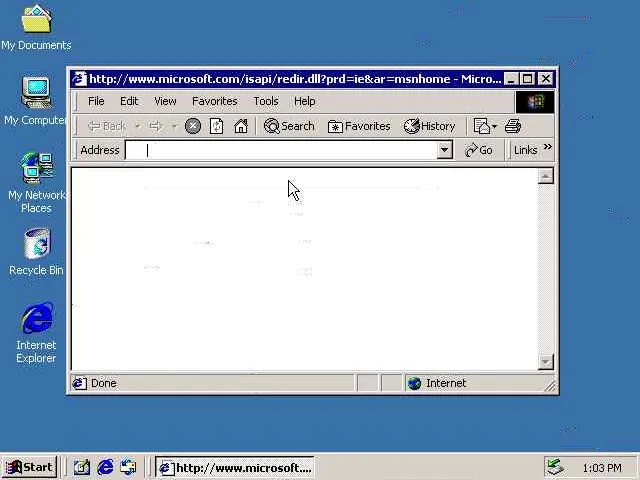Click the Forward arrow button
This screenshot has height=480, width=640.
click(x=156, y=126)
